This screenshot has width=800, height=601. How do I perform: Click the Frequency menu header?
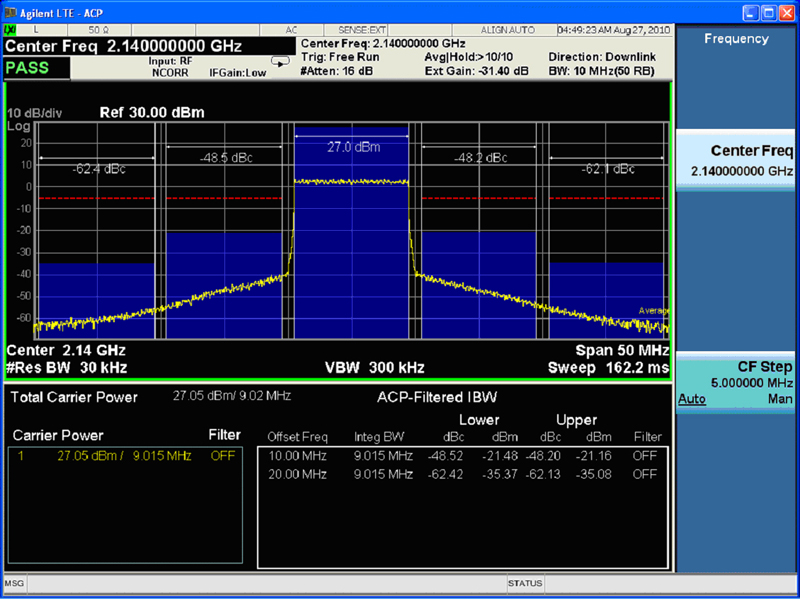click(736, 39)
